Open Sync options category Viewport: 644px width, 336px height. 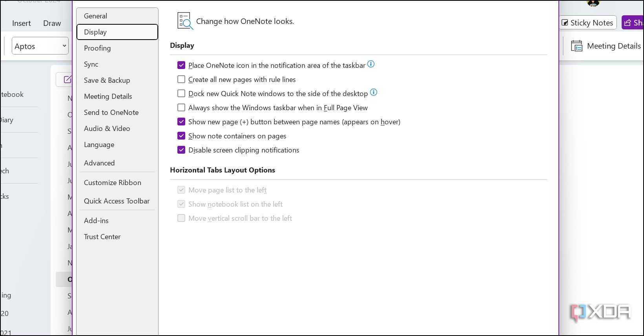coord(117,64)
